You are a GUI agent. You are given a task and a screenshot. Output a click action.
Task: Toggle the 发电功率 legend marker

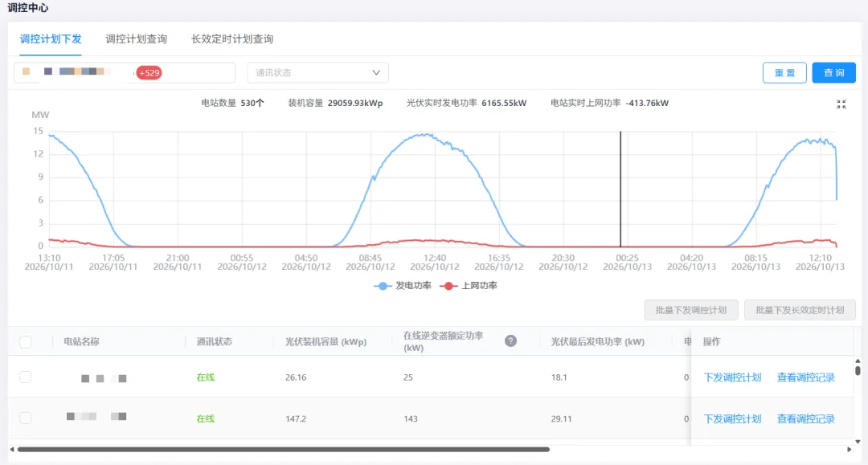point(383,286)
